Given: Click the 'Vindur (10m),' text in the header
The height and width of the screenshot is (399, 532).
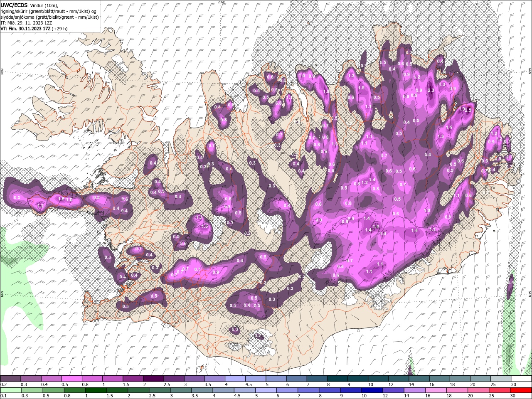Looking at the screenshot, I should point(44,5).
